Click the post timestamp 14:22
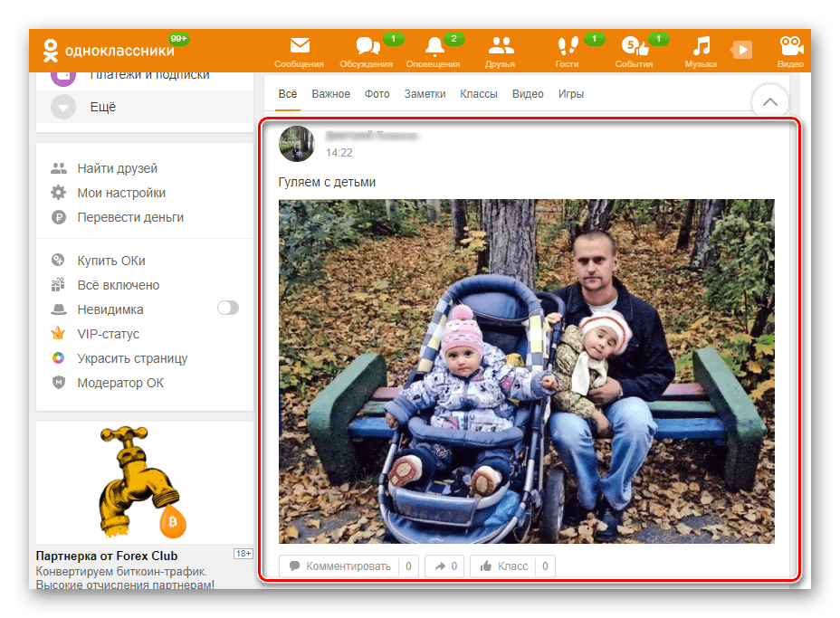The height and width of the screenshot is (618, 840). pyautogui.click(x=339, y=153)
